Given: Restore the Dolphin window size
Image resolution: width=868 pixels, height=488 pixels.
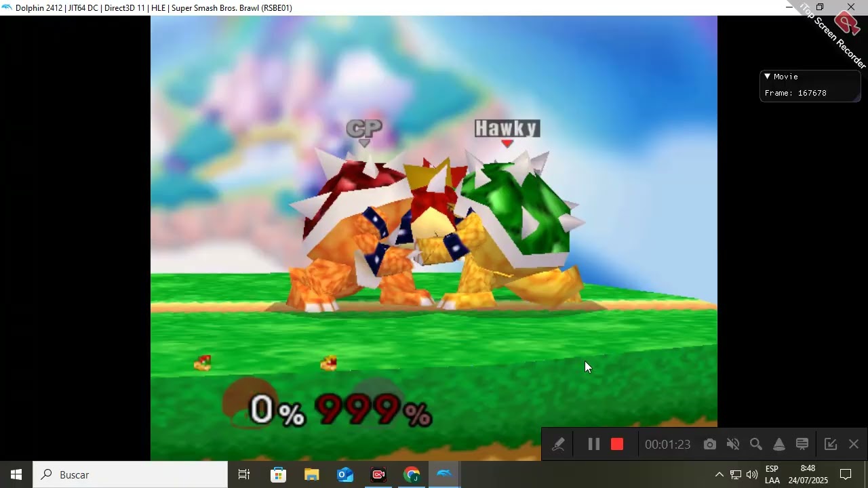Looking at the screenshot, I should pyautogui.click(x=820, y=7).
